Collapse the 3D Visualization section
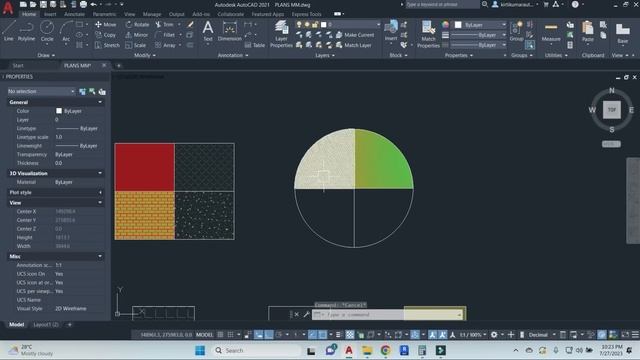The height and width of the screenshot is (360, 640). (100, 173)
